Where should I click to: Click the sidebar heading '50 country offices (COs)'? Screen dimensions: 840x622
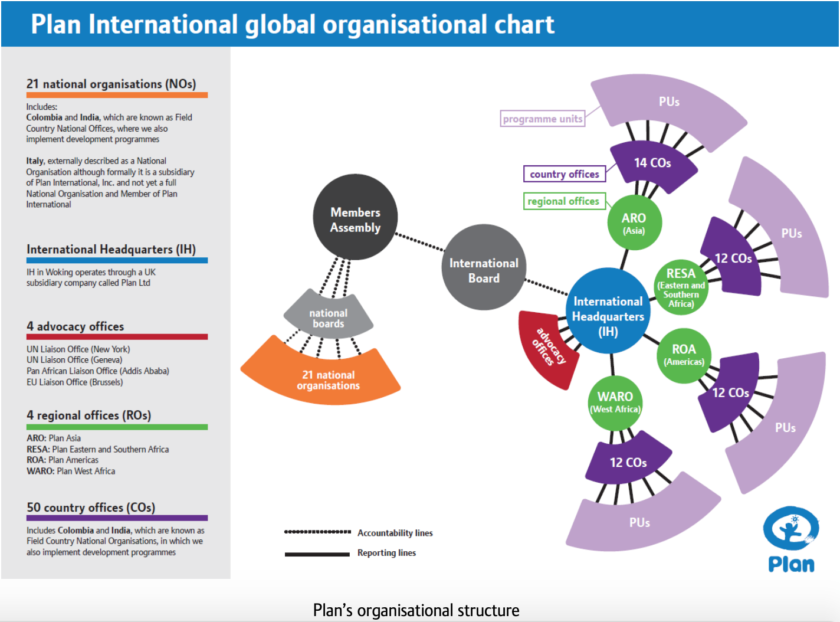point(91,508)
